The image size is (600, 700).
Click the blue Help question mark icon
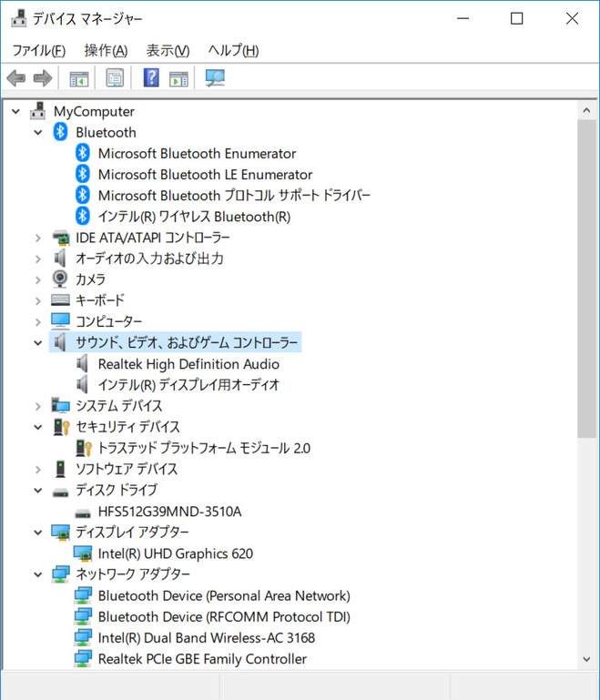click(x=151, y=77)
